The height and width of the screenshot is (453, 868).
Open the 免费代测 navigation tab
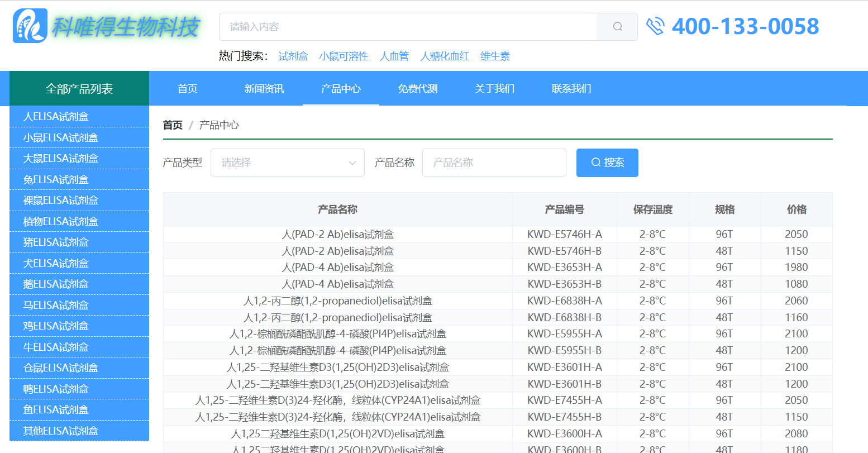[x=418, y=88]
